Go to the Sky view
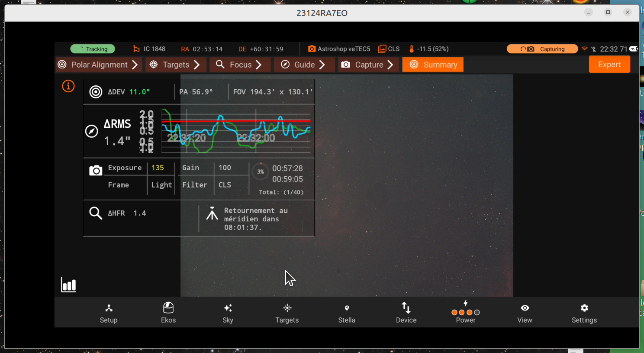Image resolution: width=644 pixels, height=353 pixels. pos(228,313)
